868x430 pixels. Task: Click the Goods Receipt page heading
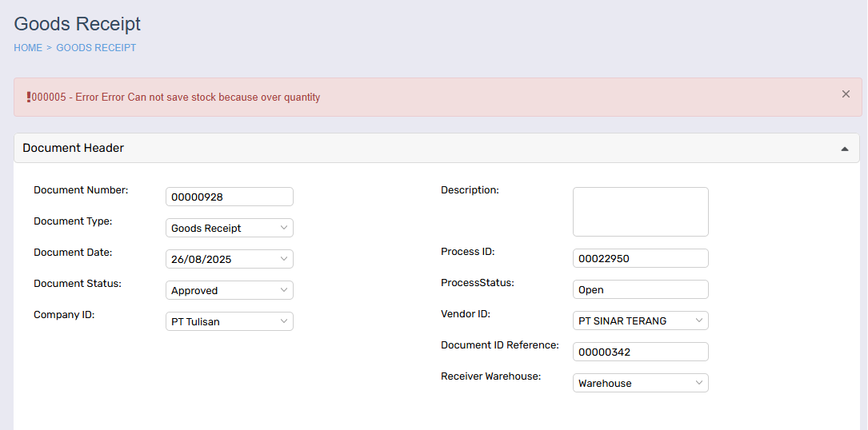click(x=78, y=24)
